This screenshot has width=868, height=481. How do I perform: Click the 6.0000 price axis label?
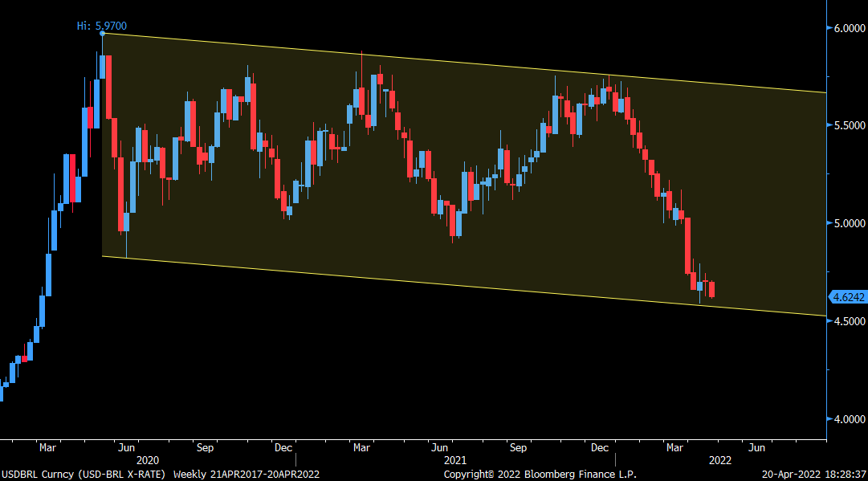point(850,27)
